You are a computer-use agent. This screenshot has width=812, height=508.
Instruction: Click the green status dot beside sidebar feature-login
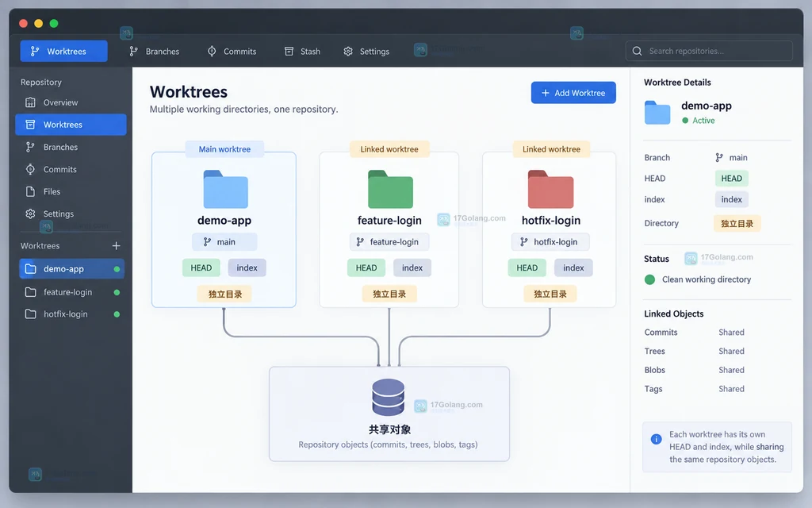pyautogui.click(x=117, y=292)
